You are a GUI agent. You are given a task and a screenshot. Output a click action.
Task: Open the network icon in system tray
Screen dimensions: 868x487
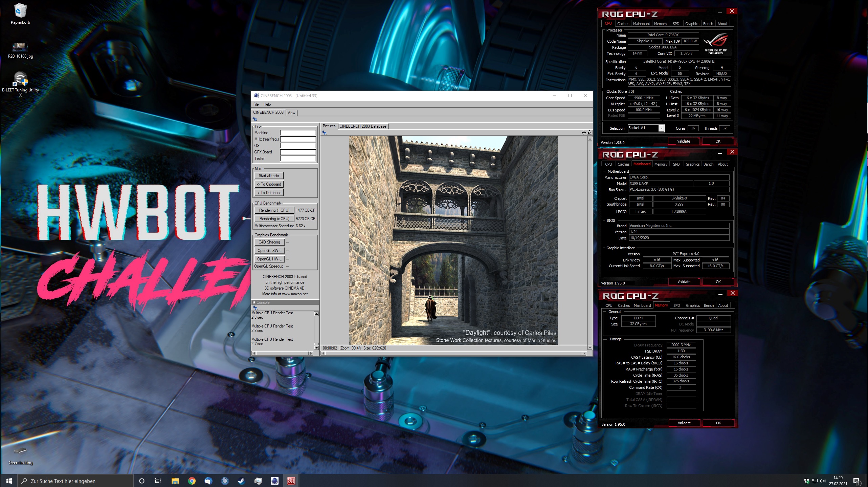pos(815,481)
